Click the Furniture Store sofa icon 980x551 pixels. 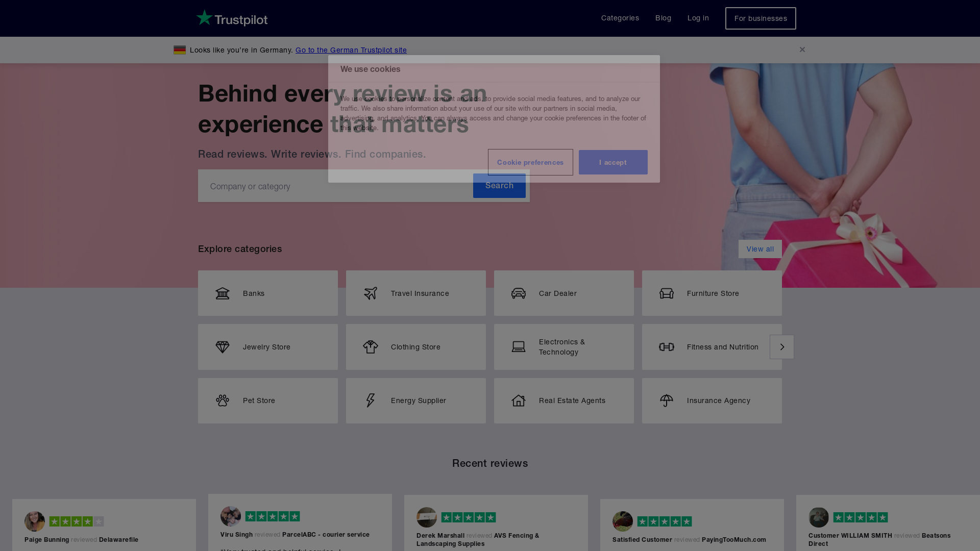[x=667, y=293]
